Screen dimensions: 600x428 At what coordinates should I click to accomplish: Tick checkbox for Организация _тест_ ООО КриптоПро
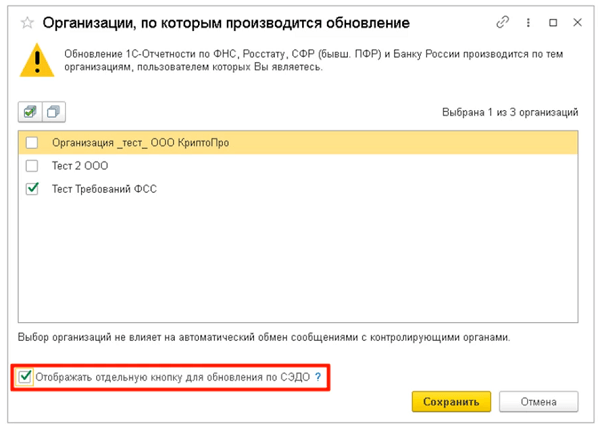(32, 143)
